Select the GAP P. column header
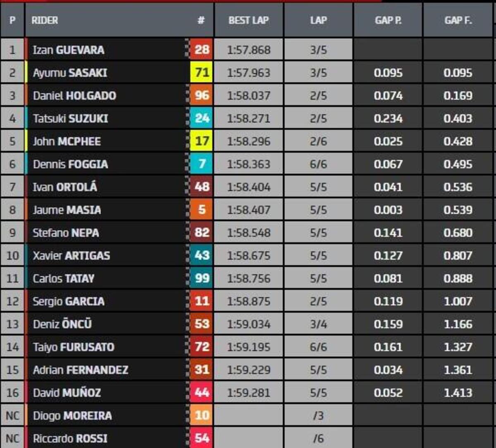 (x=388, y=20)
